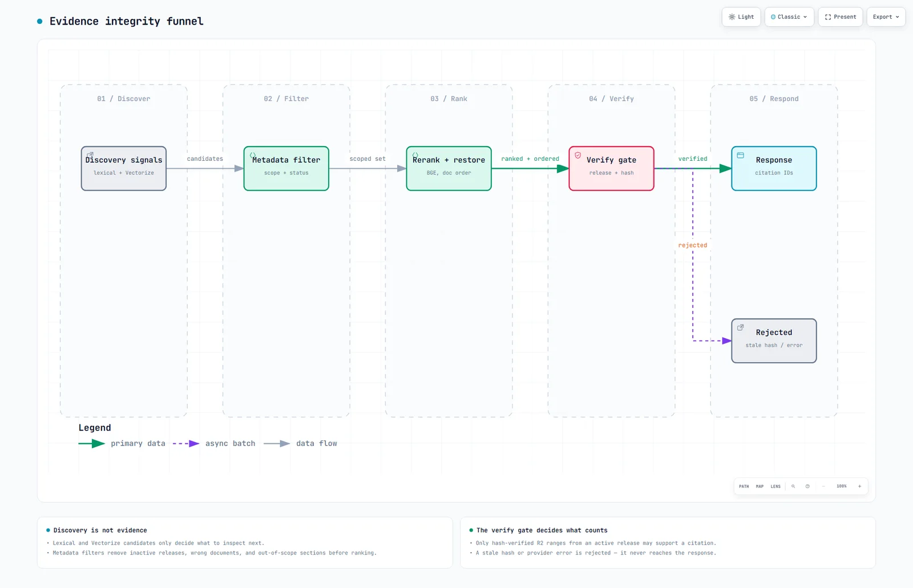Zoom in with the plus icon
This screenshot has height=588, width=913.
click(859, 486)
